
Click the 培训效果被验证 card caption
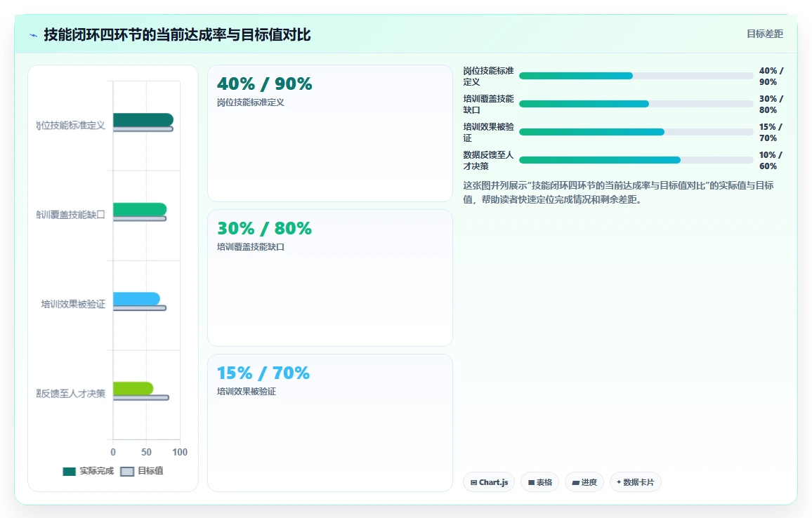tap(247, 391)
